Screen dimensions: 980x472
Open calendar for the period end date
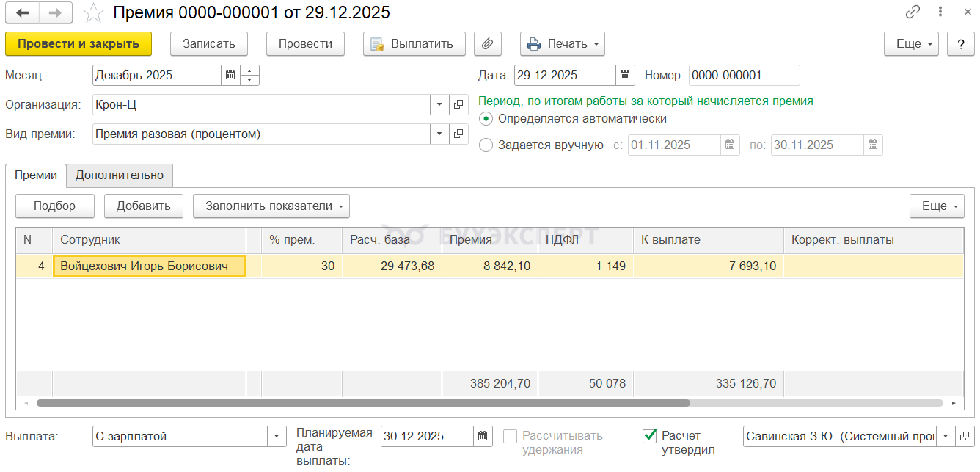coord(873,145)
